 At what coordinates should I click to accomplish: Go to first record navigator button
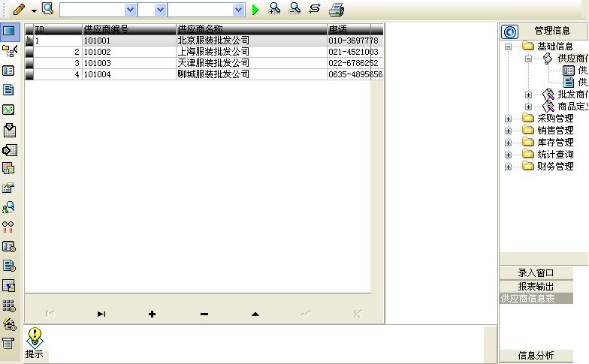(x=50, y=314)
